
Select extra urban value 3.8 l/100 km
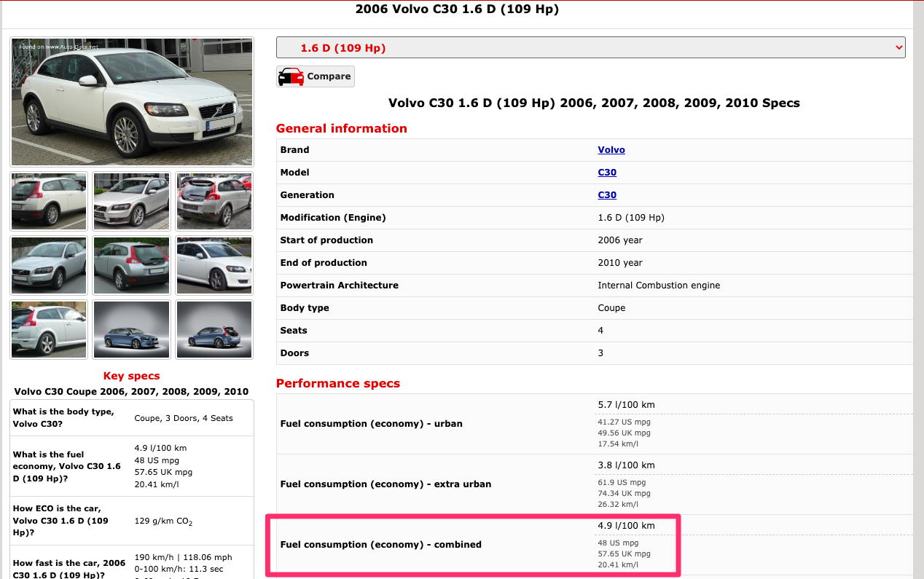click(x=626, y=465)
